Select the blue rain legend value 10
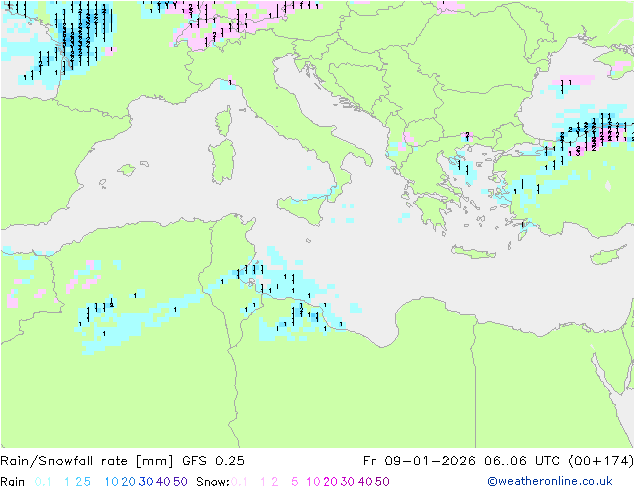 tap(112, 482)
